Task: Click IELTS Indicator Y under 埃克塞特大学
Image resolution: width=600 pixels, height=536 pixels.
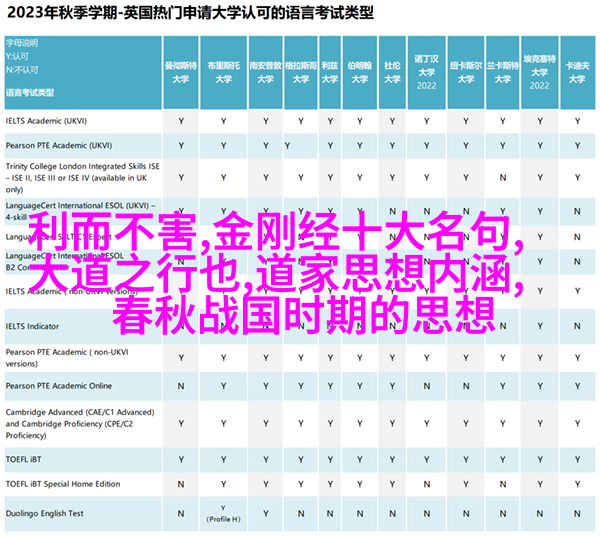Action: 540,326
